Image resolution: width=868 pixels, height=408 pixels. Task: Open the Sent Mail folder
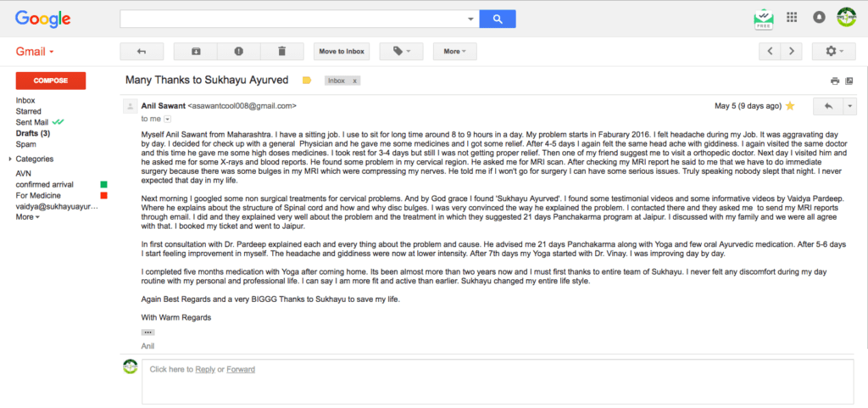(33, 122)
